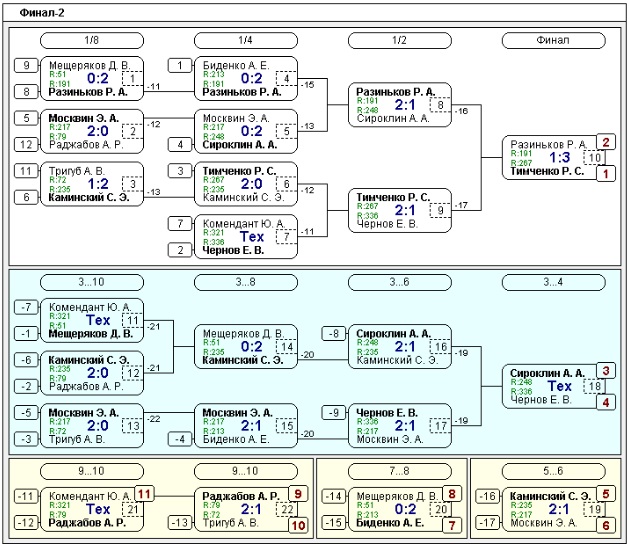Click seed box 3 beside Тимченко Р. С. in 1/4
The width and height of the screenshot is (629, 546).
coord(180,171)
